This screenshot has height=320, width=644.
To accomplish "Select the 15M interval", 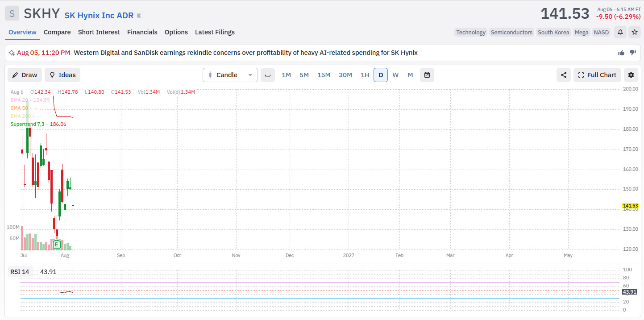I will pos(324,75).
